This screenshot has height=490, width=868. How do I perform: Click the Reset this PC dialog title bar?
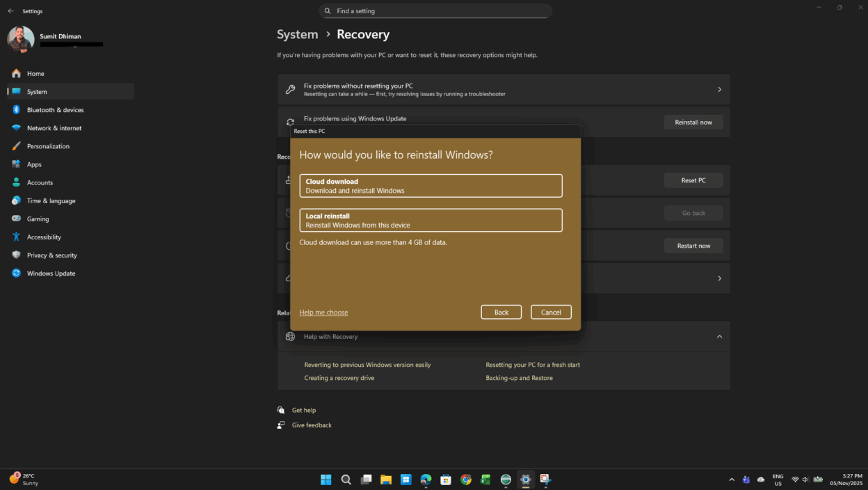click(435, 131)
